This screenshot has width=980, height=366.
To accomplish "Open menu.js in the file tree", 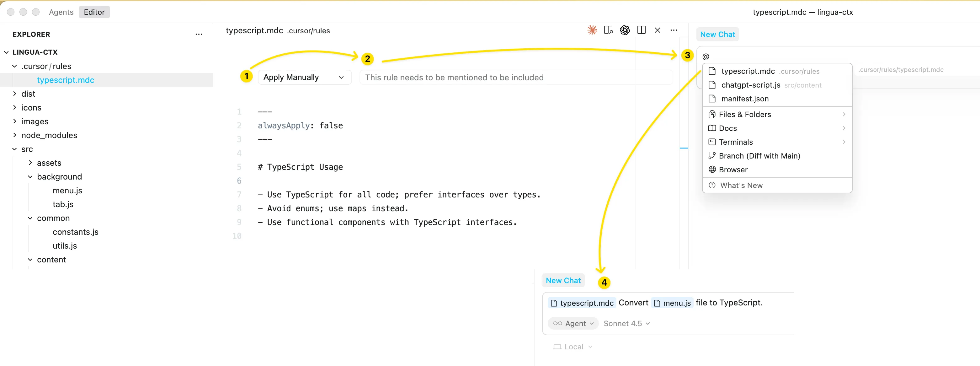I will click(x=67, y=191).
